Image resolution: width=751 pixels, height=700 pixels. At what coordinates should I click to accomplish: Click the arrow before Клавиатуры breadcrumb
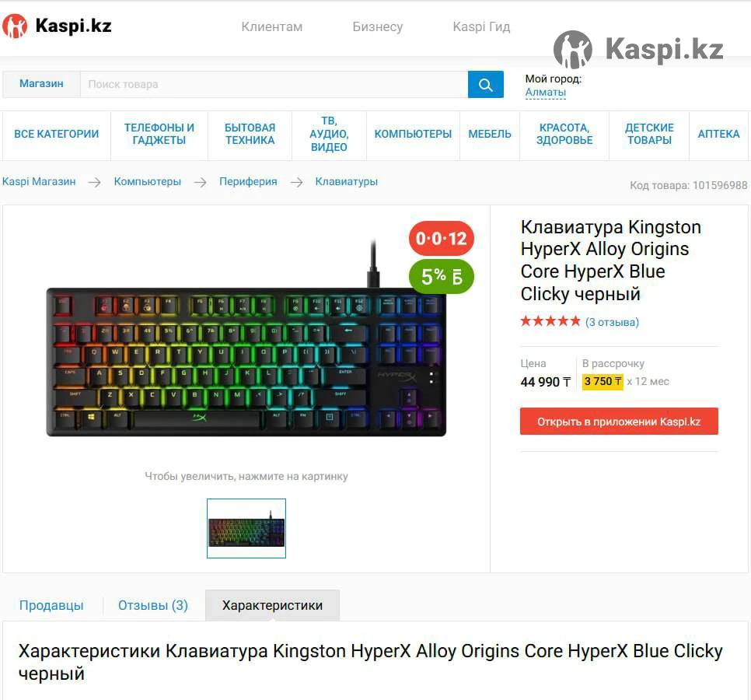[x=296, y=182]
